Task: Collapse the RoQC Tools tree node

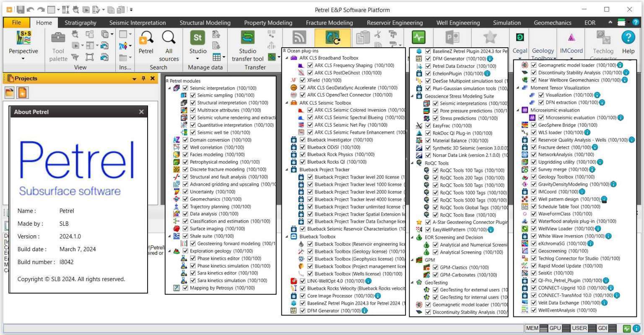Action: click(413, 163)
